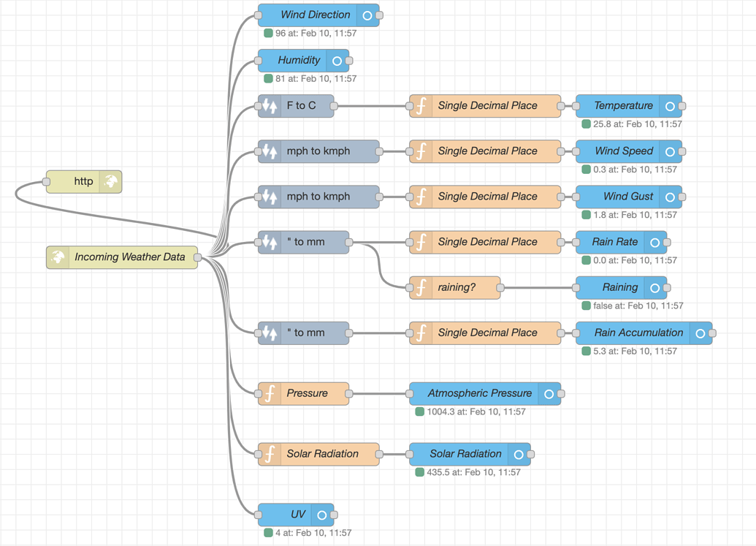Click swap icon on the Wind Gust mph converter node
756x546 pixels.
(x=270, y=196)
